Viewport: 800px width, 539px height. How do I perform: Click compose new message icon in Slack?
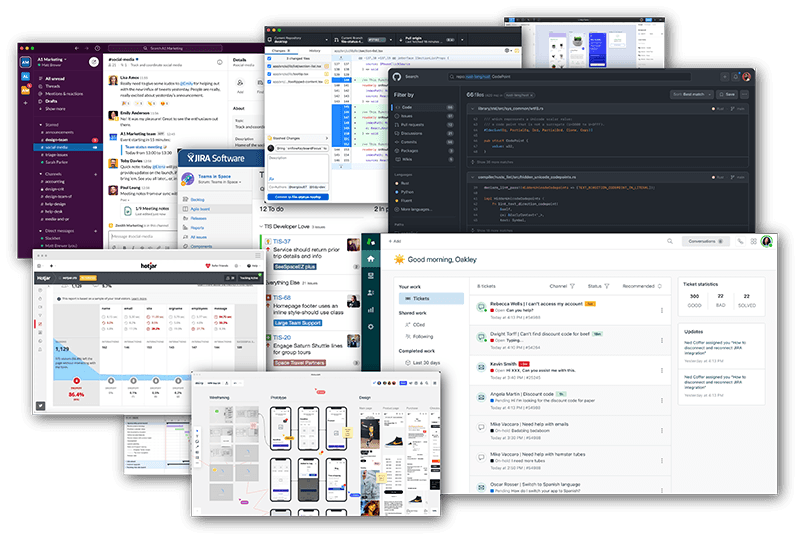(94, 62)
